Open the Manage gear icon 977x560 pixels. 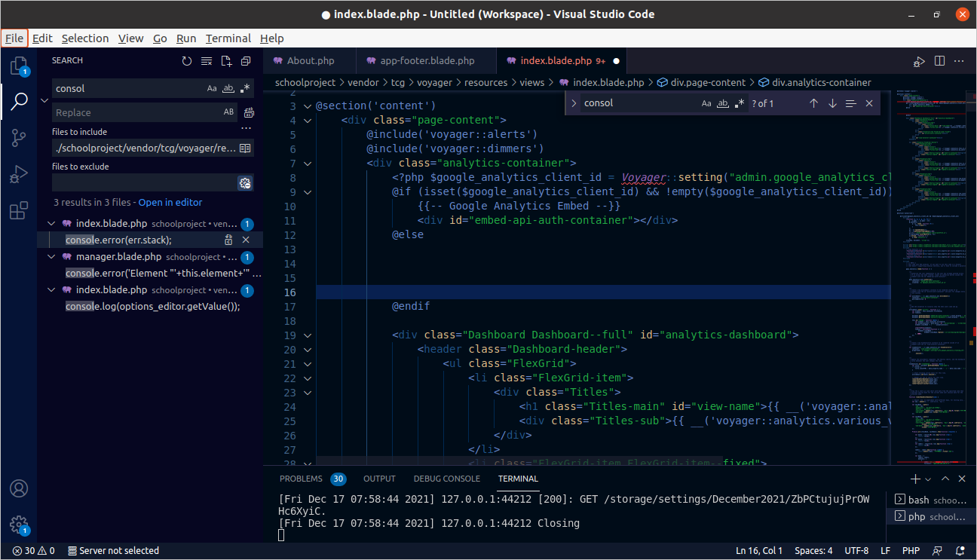point(19,525)
